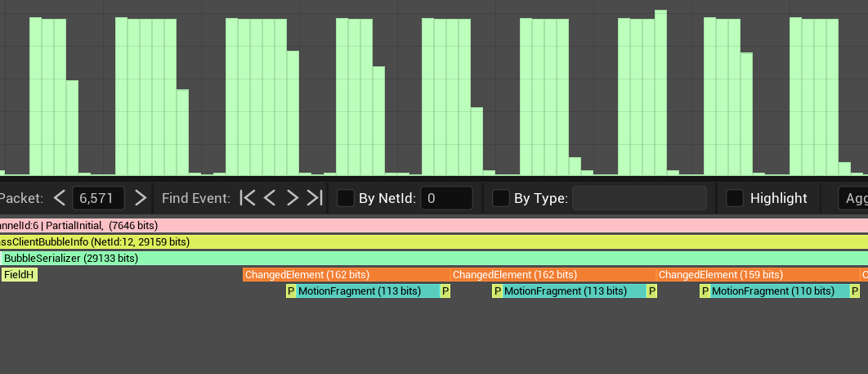The width and height of the screenshot is (868, 374).
Task: Select the MotionFragment 110 bits event
Action: click(779, 291)
